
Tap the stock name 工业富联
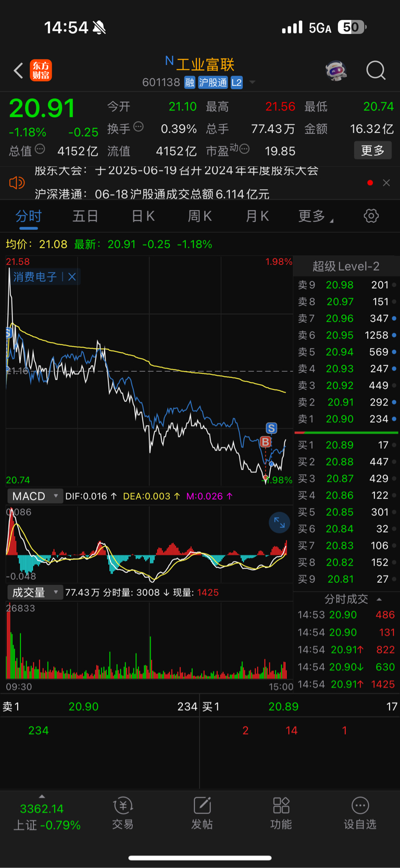pyautogui.click(x=205, y=65)
